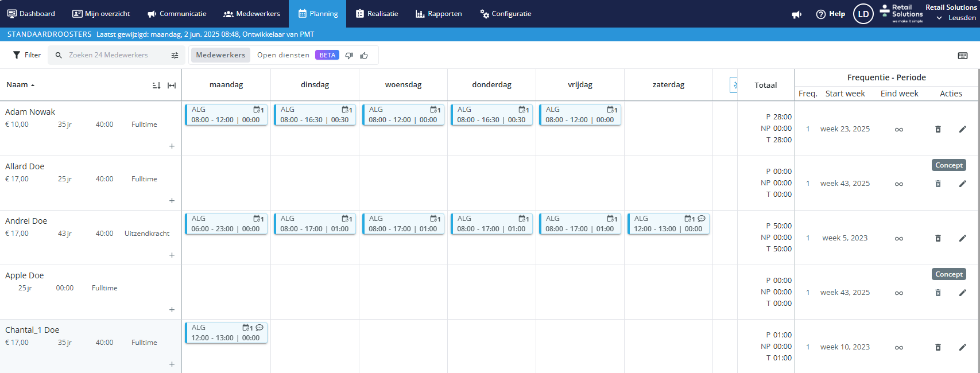This screenshot has height=373, width=980.
Task: Open the Dashboard menu item
Action: point(31,14)
